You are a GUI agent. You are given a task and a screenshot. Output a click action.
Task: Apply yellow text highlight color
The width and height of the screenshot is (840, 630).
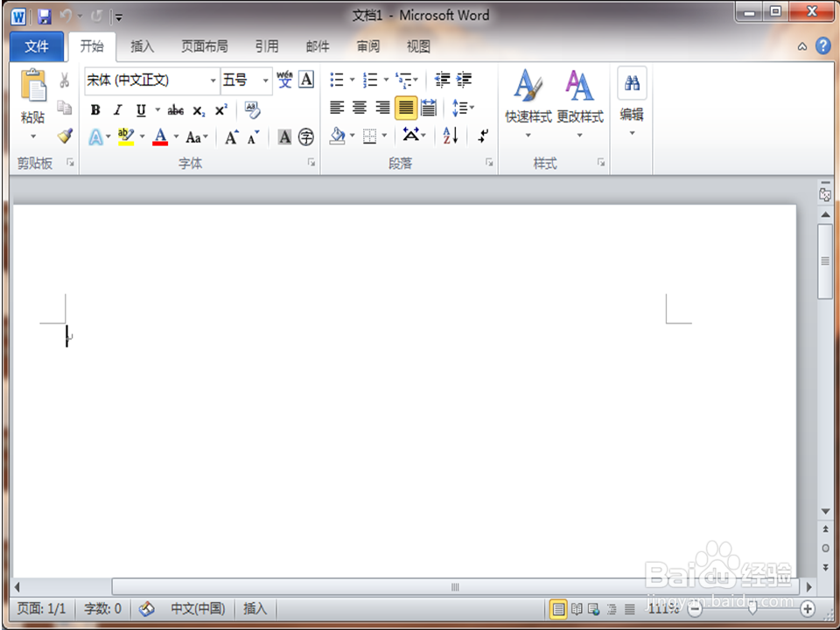pos(126,137)
